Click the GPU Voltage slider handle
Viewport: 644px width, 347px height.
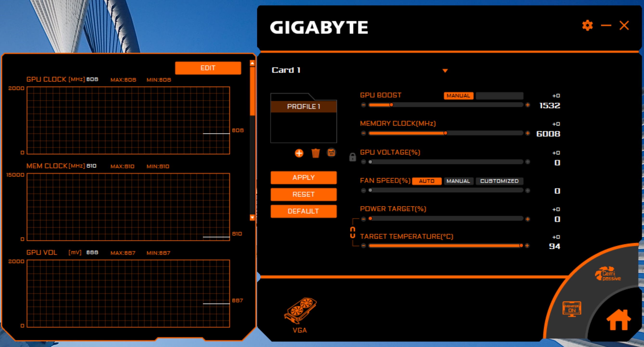pyautogui.click(x=371, y=162)
